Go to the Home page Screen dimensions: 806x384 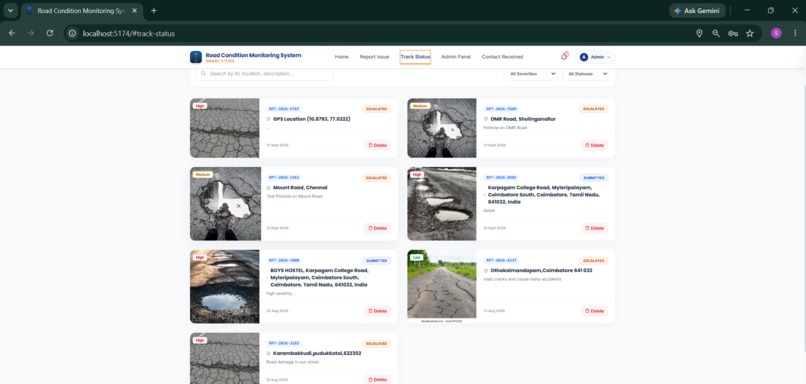click(x=342, y=57)
